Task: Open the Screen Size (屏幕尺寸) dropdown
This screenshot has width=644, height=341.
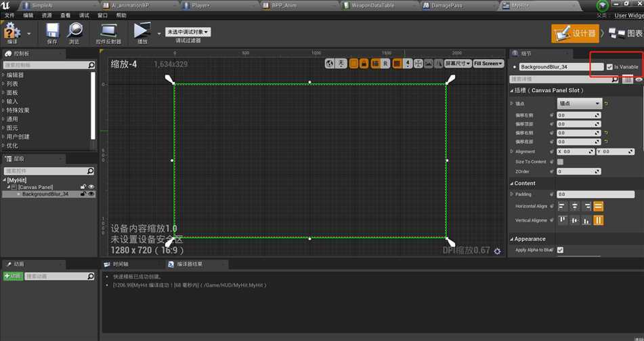Action: (x=458, y=63)
